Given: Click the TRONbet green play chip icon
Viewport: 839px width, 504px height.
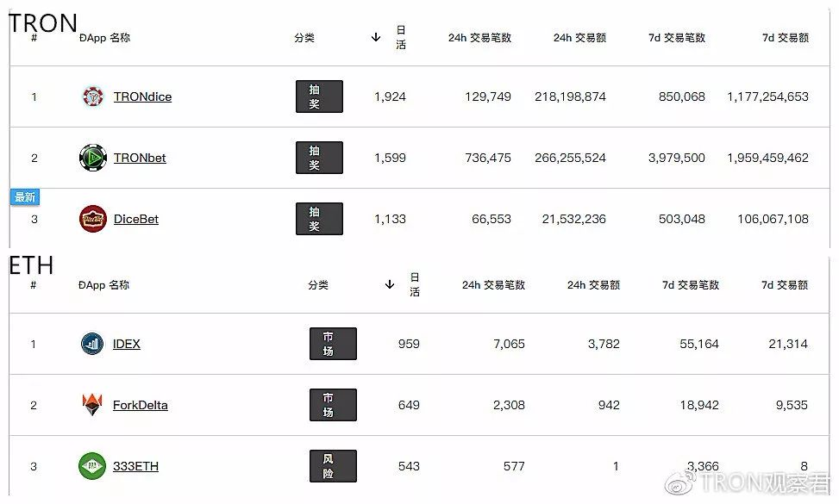Looking at the screenshot, I should point(92,158).
